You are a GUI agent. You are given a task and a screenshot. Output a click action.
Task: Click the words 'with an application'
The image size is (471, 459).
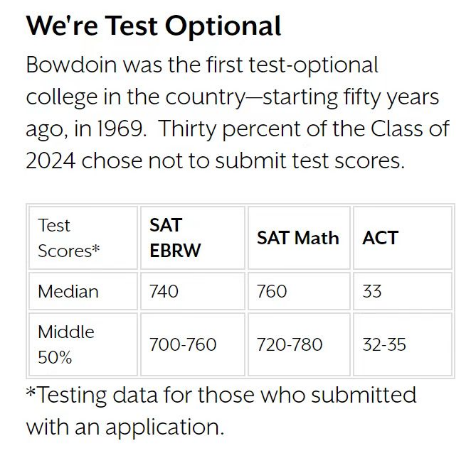(x=125, y=427)
